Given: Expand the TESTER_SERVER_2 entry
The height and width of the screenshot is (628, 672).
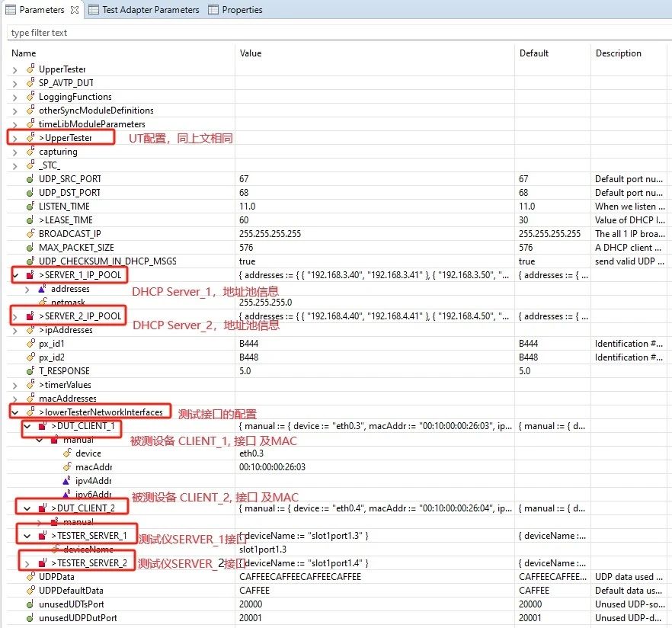Looking at the screenshot, I should click(x=27, y=563).
